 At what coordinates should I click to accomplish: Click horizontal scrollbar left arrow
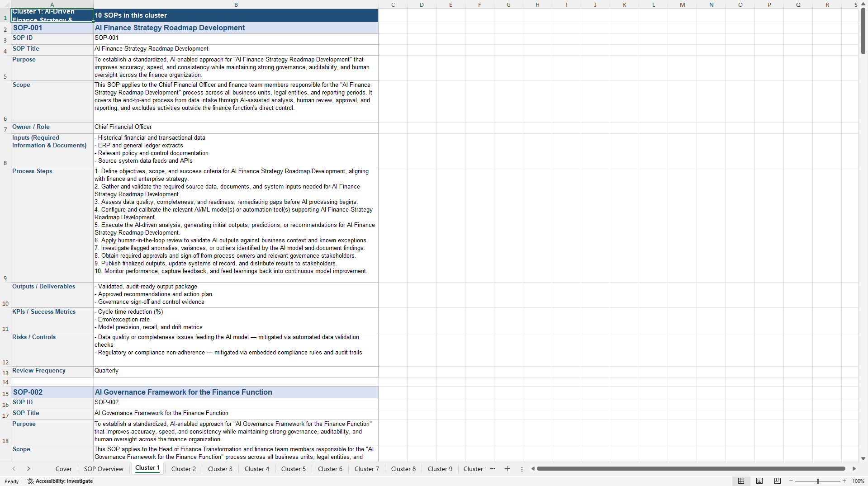(x=533, y=469)
